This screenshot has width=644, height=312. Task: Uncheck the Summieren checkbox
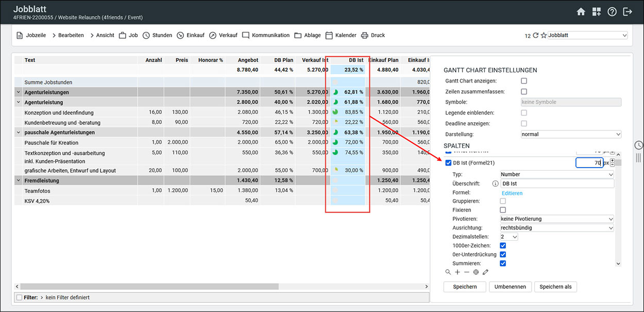(x=503, y=263)
